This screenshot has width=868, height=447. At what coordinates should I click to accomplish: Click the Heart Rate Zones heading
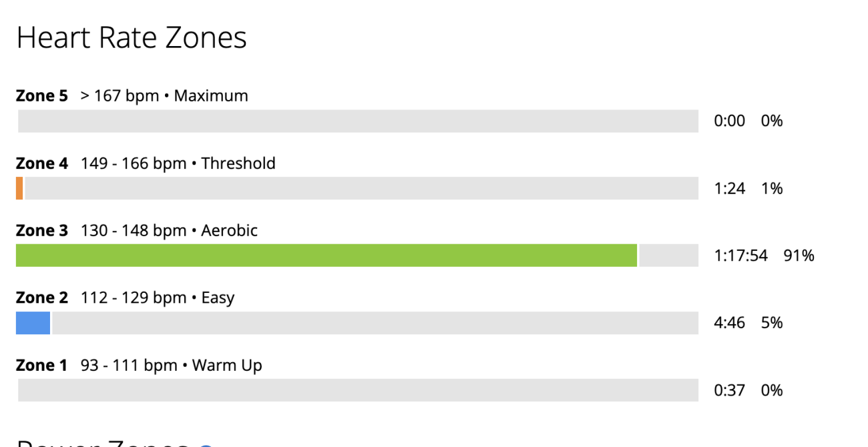point(132,38)
